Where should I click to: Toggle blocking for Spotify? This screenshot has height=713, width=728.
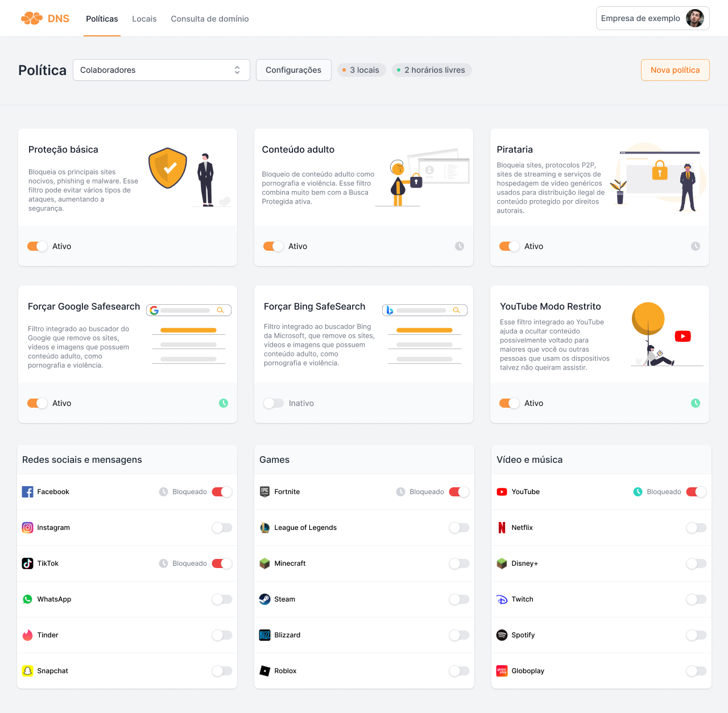[696, 635]
